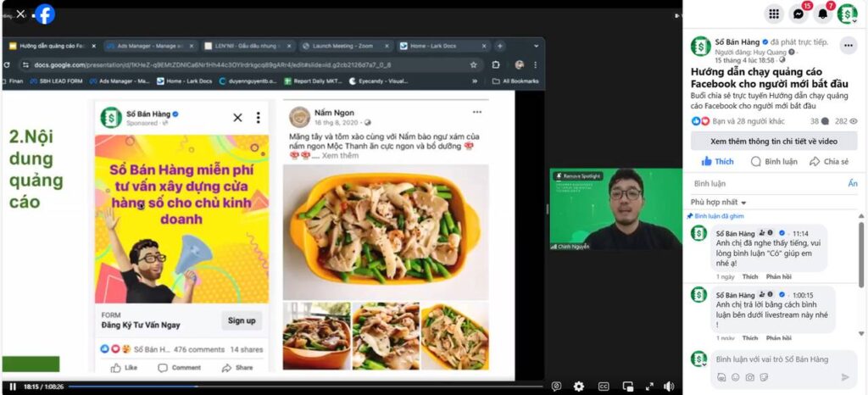Click the Thích like button on the post
The width and height of the screenshot is (868, 395).
click(x=717, y=162)
